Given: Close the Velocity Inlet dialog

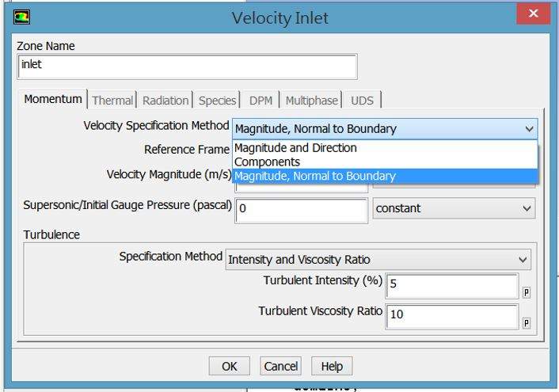Looking at the screenshot, I should [x=534, y=14].
